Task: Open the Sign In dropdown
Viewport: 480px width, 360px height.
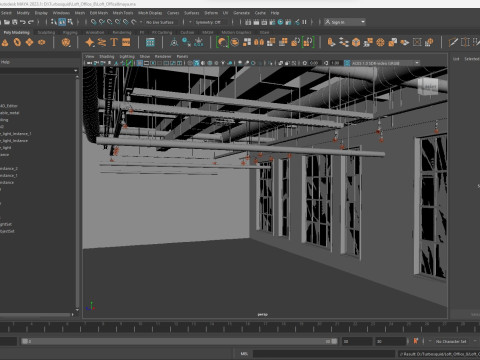Action: click(345, 22)
